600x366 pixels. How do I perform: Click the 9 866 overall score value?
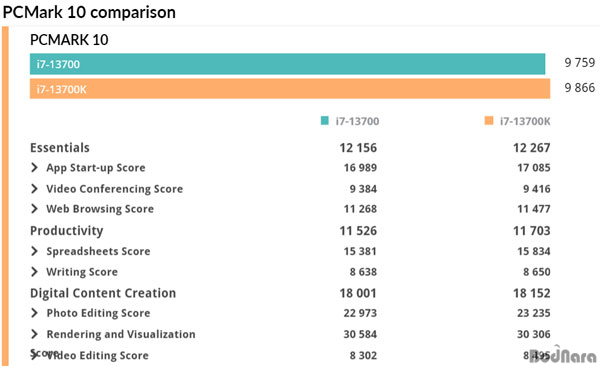580,88
